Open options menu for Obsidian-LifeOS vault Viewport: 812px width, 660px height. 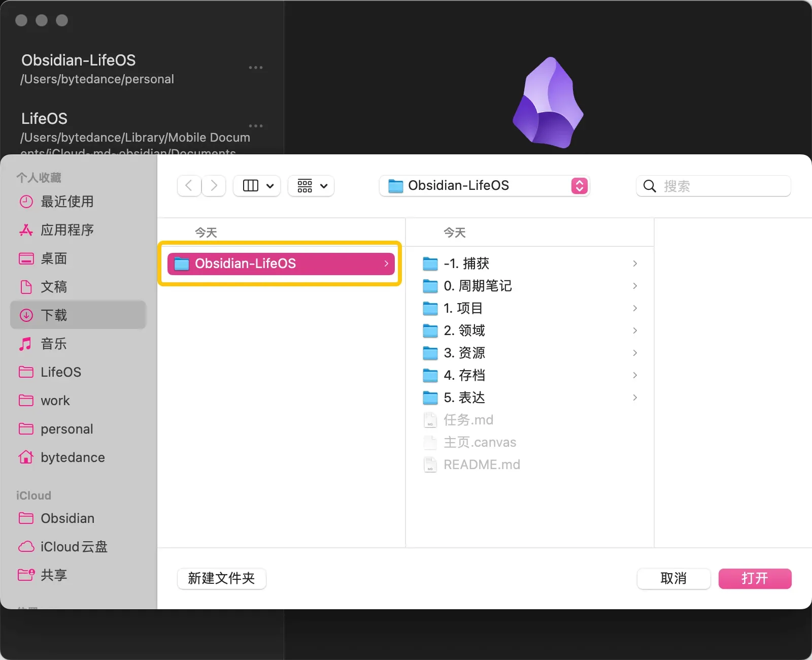255,68
